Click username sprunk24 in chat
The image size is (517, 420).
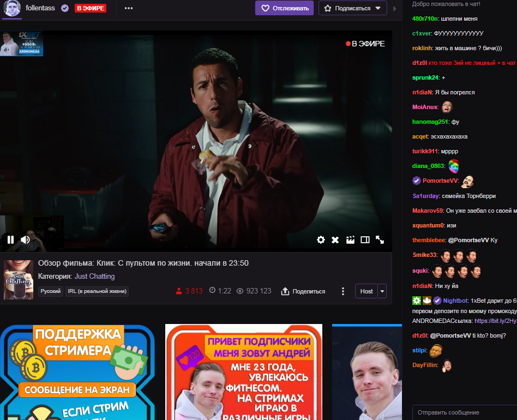click(425, 77)
